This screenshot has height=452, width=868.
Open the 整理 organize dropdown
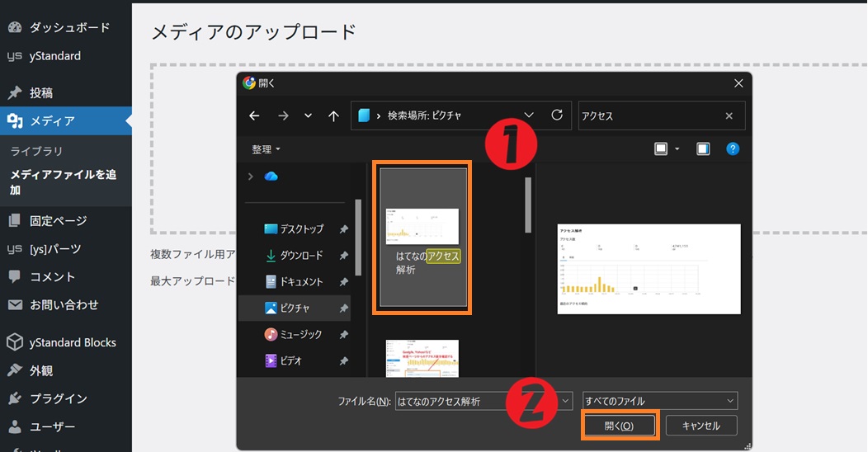click(x=266, y=149)
